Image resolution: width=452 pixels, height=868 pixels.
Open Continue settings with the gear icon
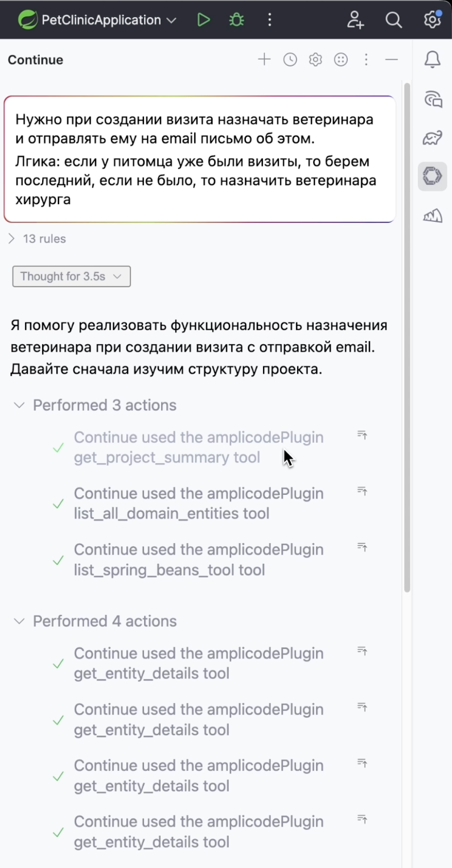point(315,59)
